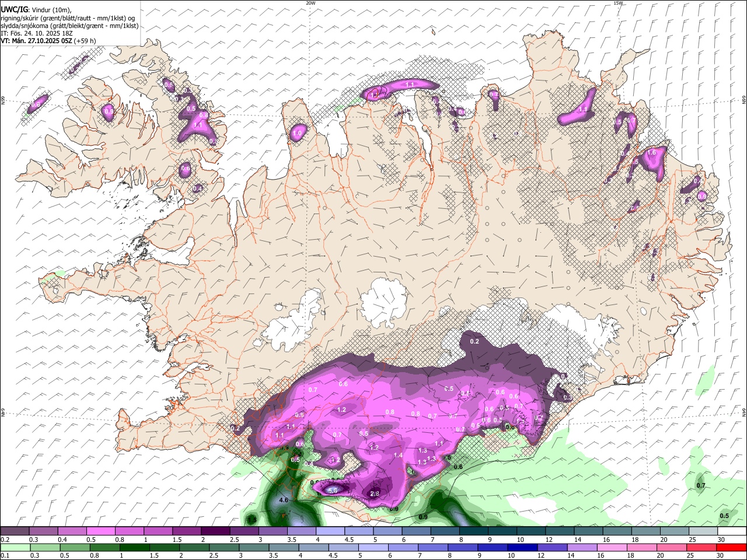This screenshot has width=747, height=560.
Task: Click the bright pink 0.5 swatch, upper scale
Action: point(100,531)
